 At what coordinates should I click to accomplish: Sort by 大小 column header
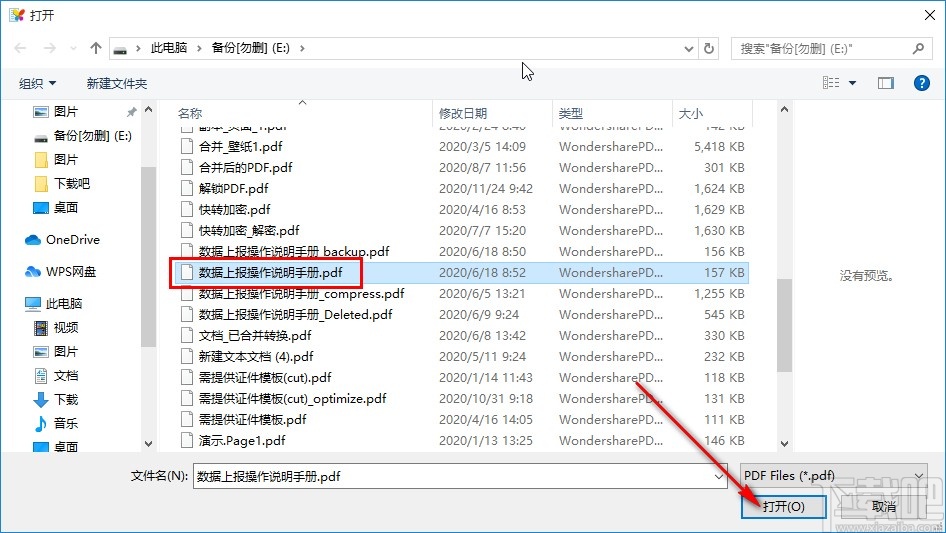[691, 113]
